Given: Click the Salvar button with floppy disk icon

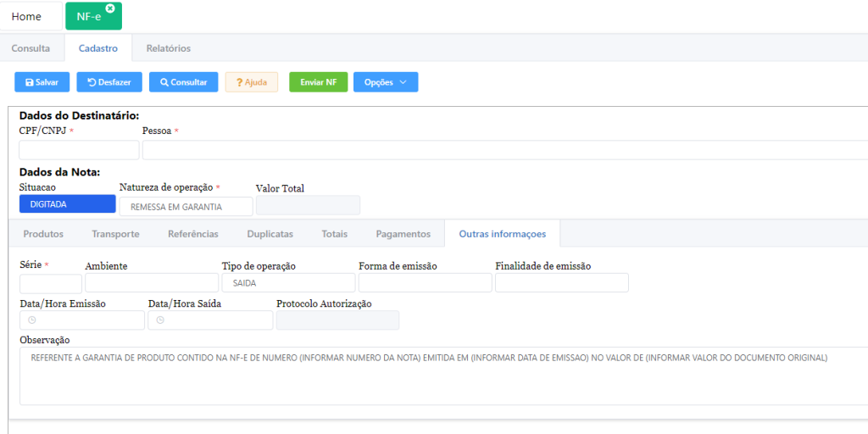Looking at the screenshot, I should tap(42, 82).
